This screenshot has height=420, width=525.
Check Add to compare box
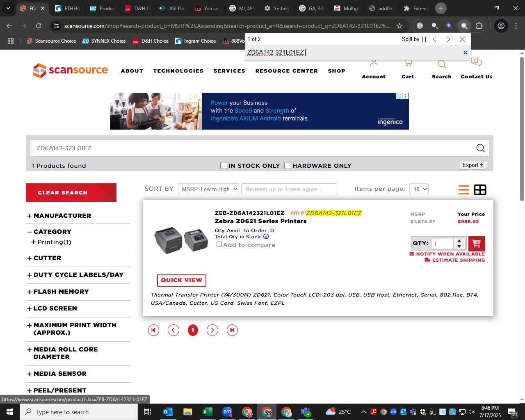[x=219, y=244]
